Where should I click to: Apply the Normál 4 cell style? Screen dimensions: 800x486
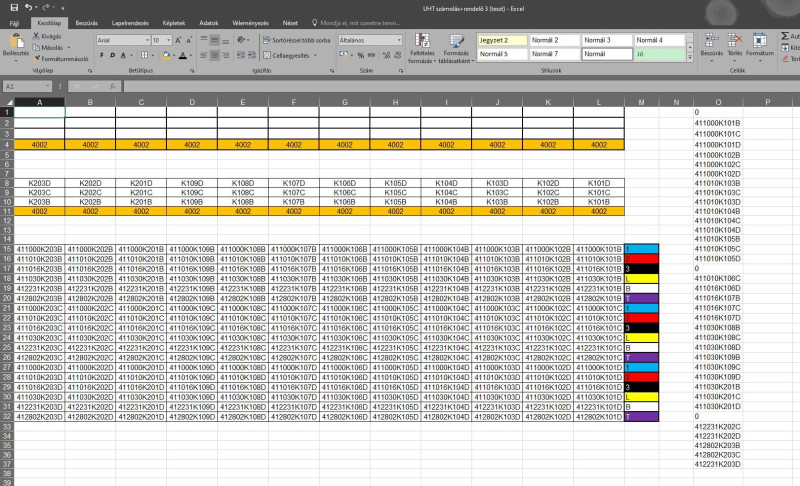659,40
